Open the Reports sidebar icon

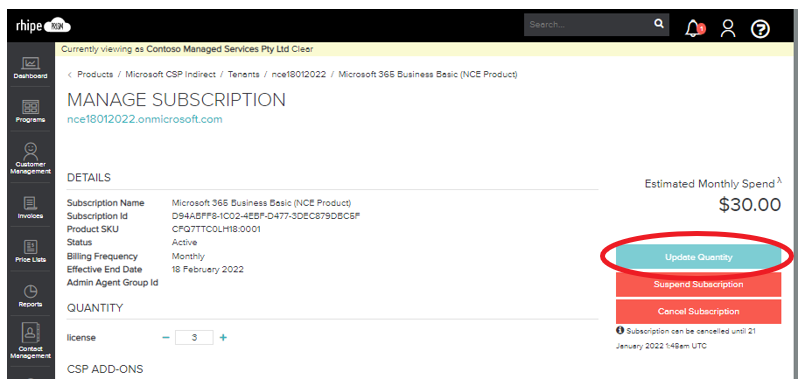tap(31, 296)
